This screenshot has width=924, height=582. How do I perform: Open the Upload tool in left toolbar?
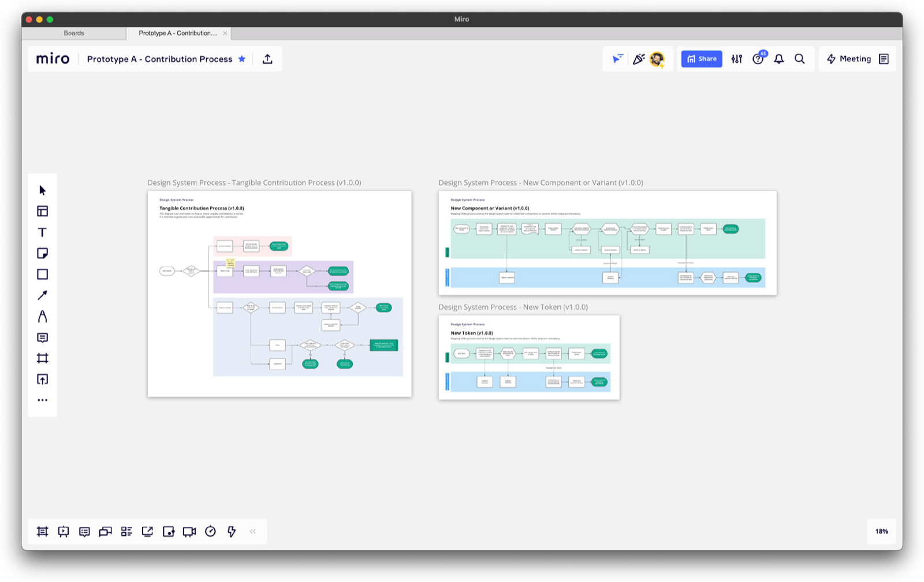coord(42,379)
